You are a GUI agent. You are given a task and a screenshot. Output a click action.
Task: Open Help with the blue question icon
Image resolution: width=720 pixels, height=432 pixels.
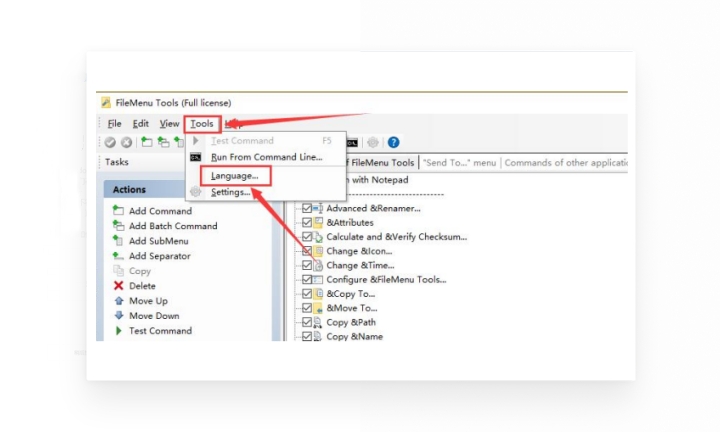coord(394,142)
